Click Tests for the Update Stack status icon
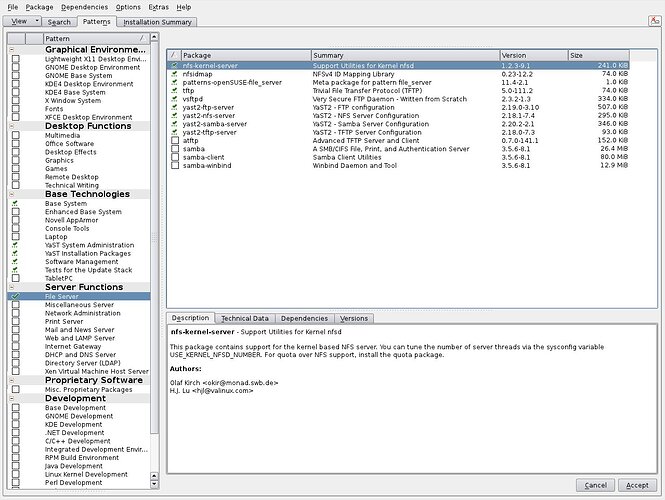 click(x=15, y=270)
